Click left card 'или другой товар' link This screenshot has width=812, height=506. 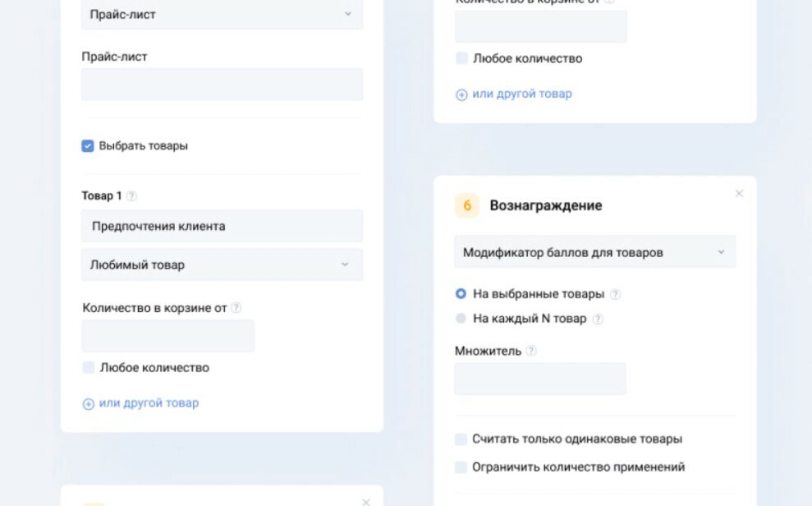click(x=149, y=403)
